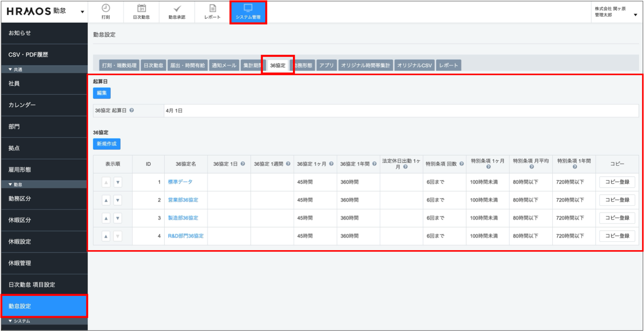Click help icon next to 36協定 起算日
Screen dimensions: 644x331
click(x=132, y=111)
